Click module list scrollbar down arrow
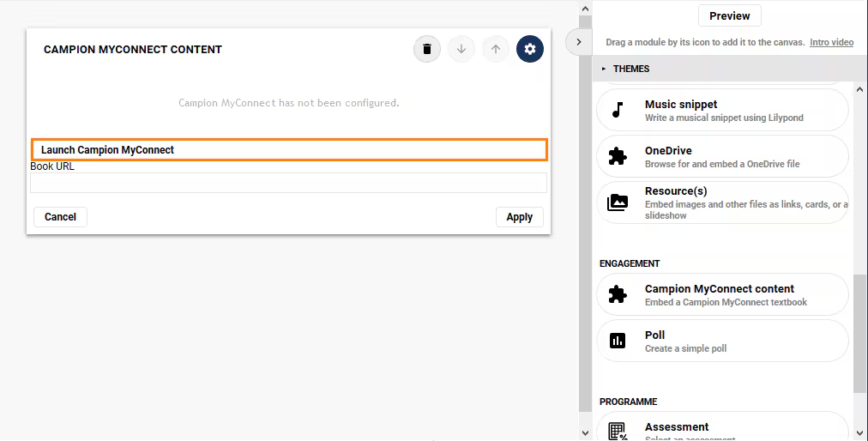The width and height of the screenshot is (868, 441). (859, 432)
